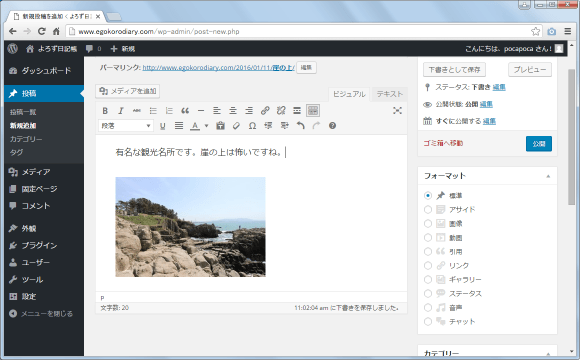Click the 公開 publish button
This screenshot has height=360, width=580.
(539, 144)
